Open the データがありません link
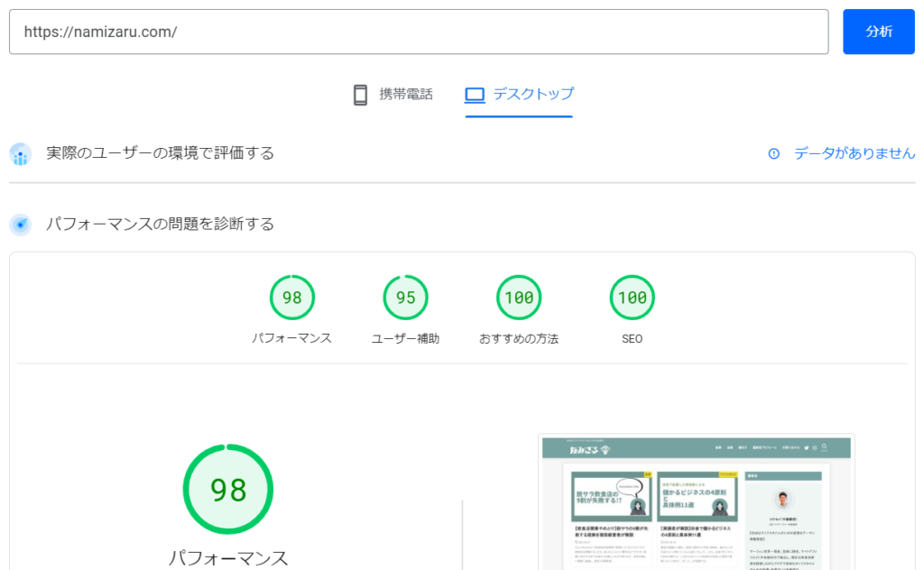This screenshot has width=924, height=570. pos(855,153)
